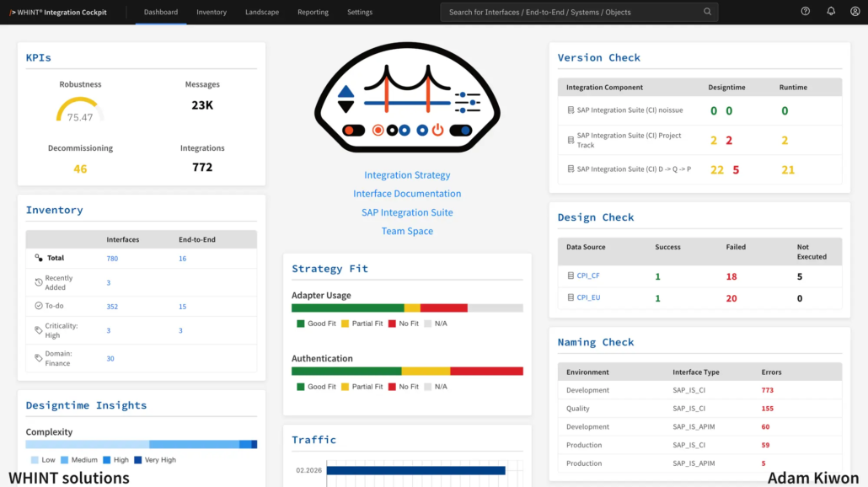This screenshot has height=487, width=868.
Task: Open the user profile icon
Action: click(x=855, y=12)
